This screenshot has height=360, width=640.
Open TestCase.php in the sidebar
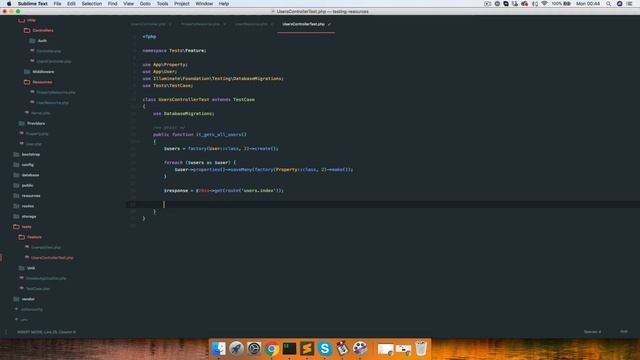(x=38, y=289)
